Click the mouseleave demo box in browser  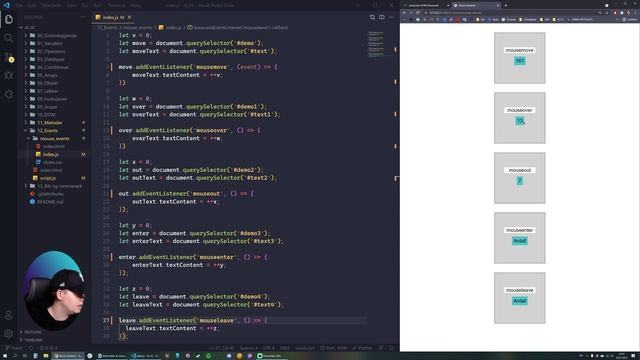pos(520,298)
